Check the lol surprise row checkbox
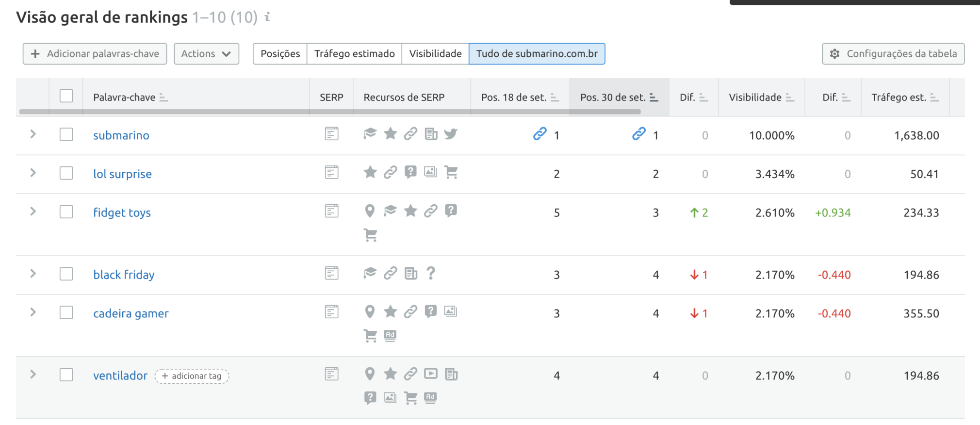Screen dimensions: 980x425 tap(66, 173)
